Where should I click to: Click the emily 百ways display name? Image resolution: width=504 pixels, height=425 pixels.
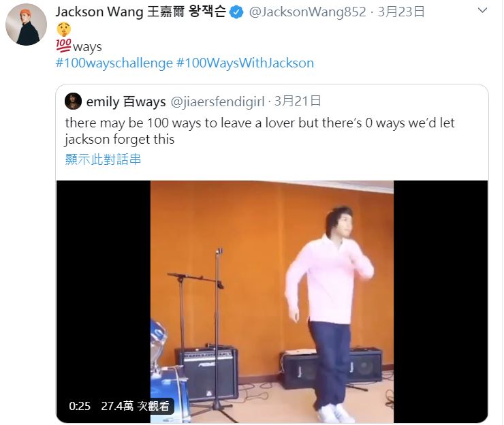(x=126, y=101)
